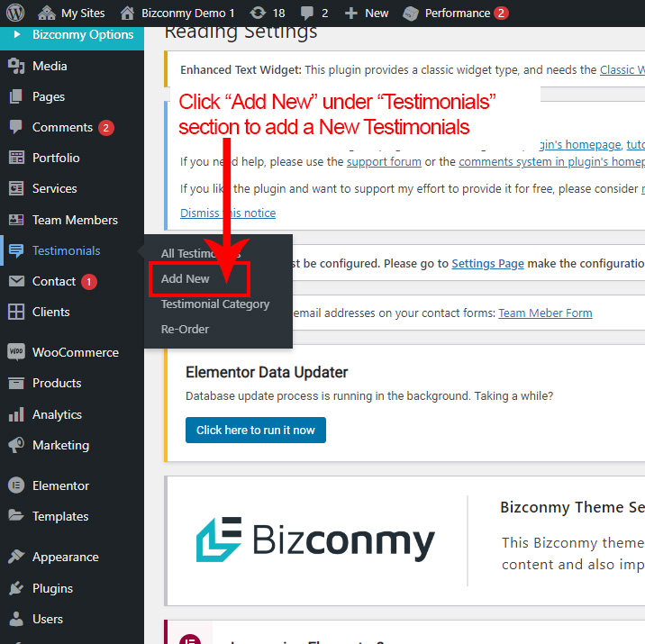Screen dimensions: 645x644
Task: Select Add New in the Testimonials submenu
Action: [186, 279]
